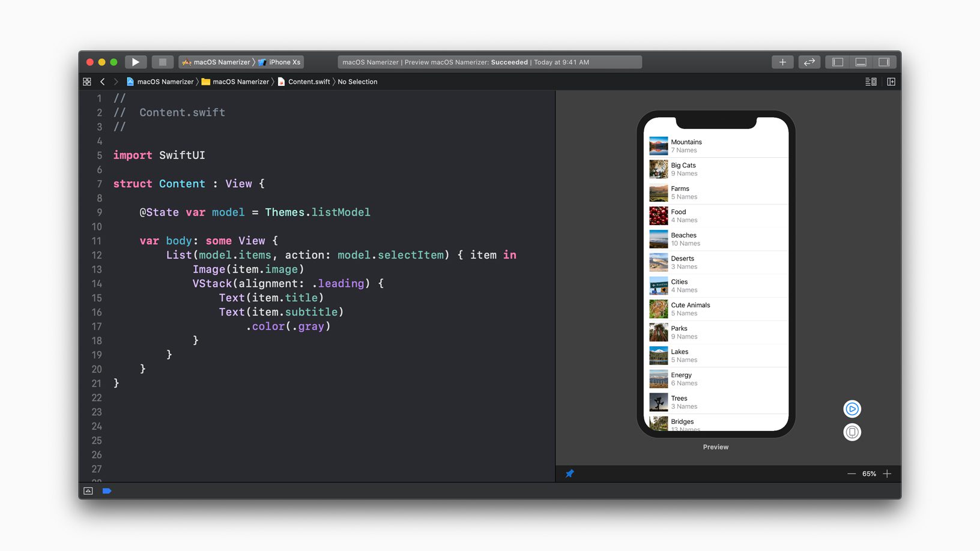Open macOS Namerizer project in breadcrumb
The width and height of the screenshot is (980, 551).
point(164,81)
